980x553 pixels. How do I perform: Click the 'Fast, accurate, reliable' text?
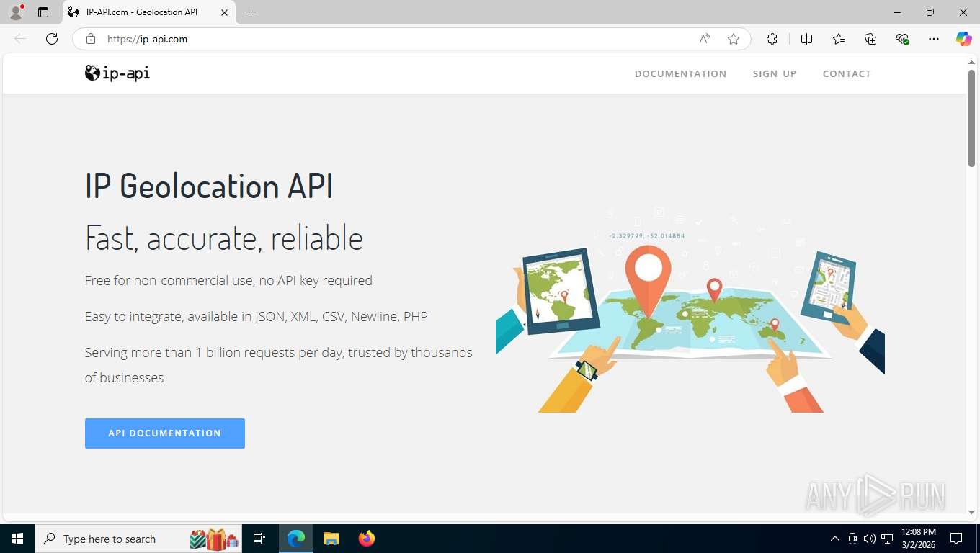[224, 238]
